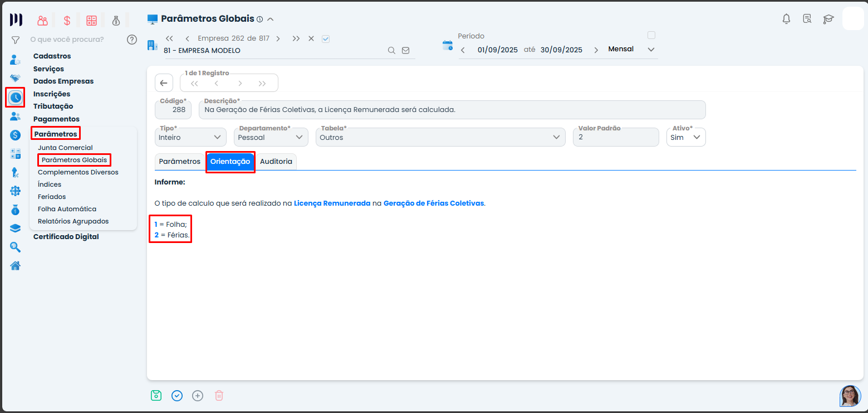Open the notifications bell
The height and width of the screenshot is (413, 868).
(x=786, y=19)
